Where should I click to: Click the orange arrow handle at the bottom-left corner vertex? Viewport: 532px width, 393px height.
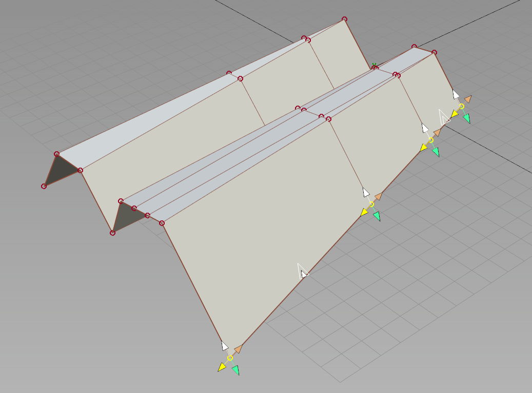[x=238, y=349]
